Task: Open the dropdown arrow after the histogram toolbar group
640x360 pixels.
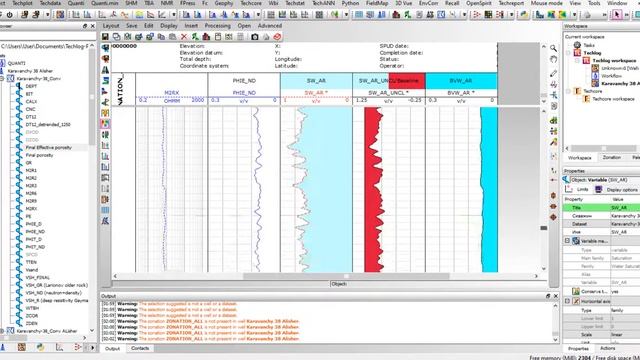Action: click(174, 15)
